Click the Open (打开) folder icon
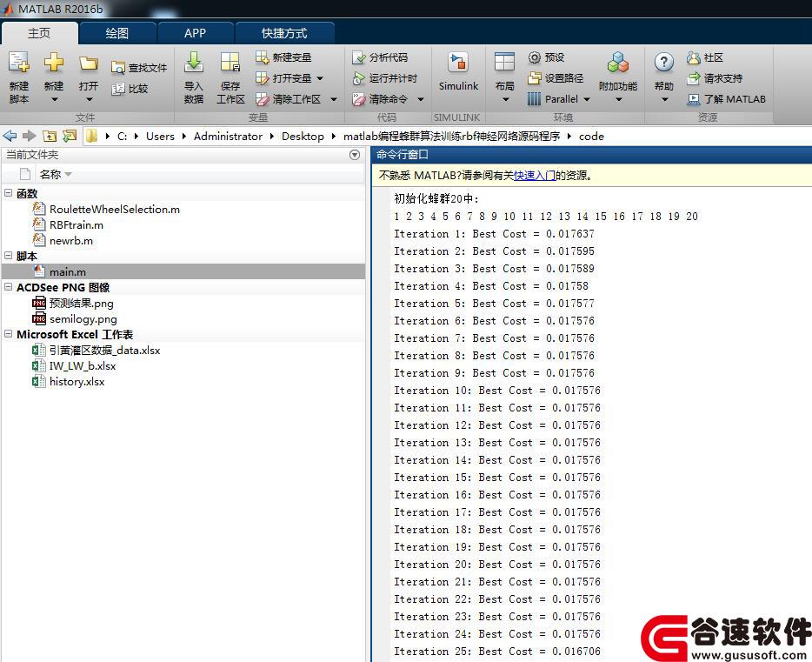 click(89, 64)
